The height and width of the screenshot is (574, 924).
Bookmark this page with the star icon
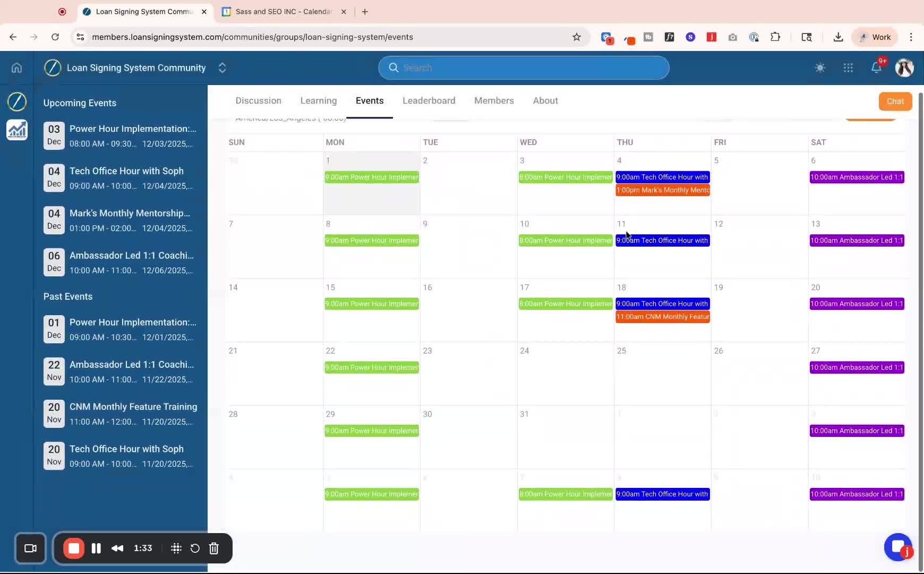(577, 37)
